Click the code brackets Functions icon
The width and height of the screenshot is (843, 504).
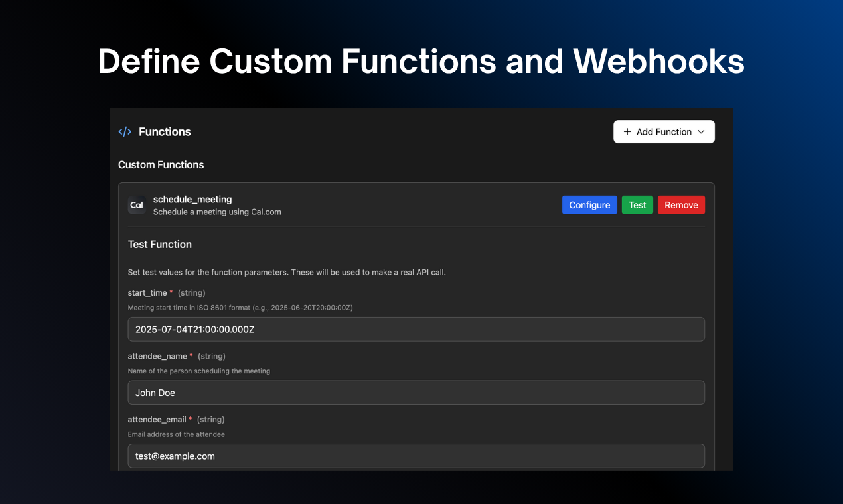tap(125, 131)
